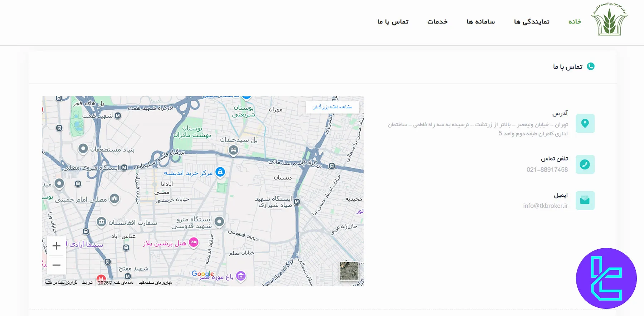644x316 pixels.
Task: Open the خانه menu item
Action: (x=575, y=22)
